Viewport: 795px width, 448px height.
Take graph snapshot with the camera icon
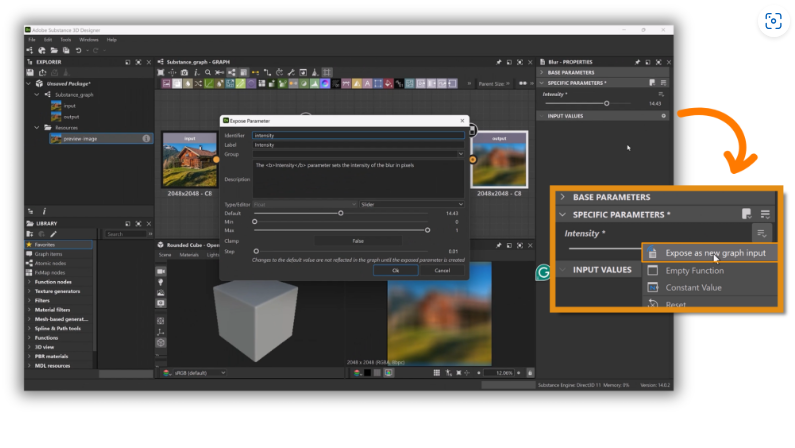pyautogui.click(x=185, y=72)
